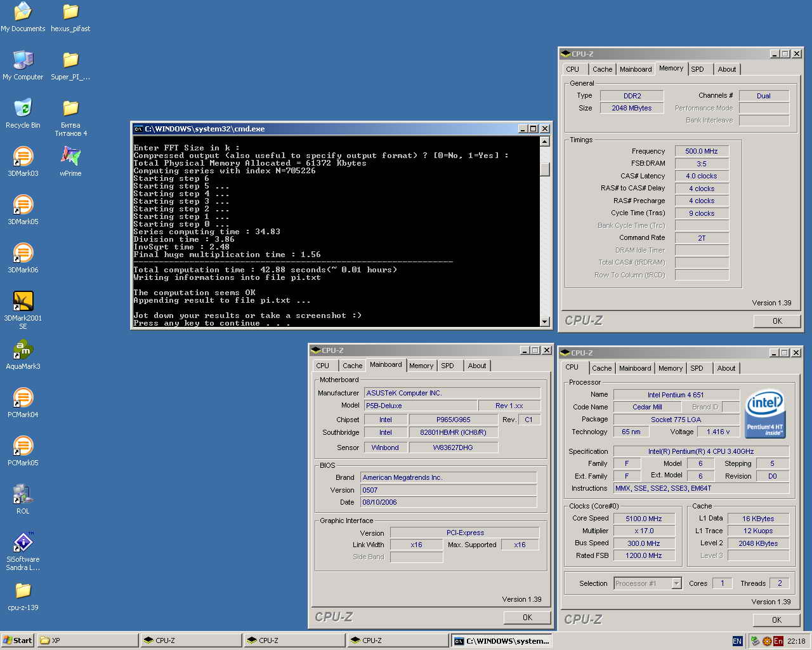Click the Level 2 cache 2048 KBytes value
The width and height of the screenshot is (812, 650).
click(x=758, y=543)
